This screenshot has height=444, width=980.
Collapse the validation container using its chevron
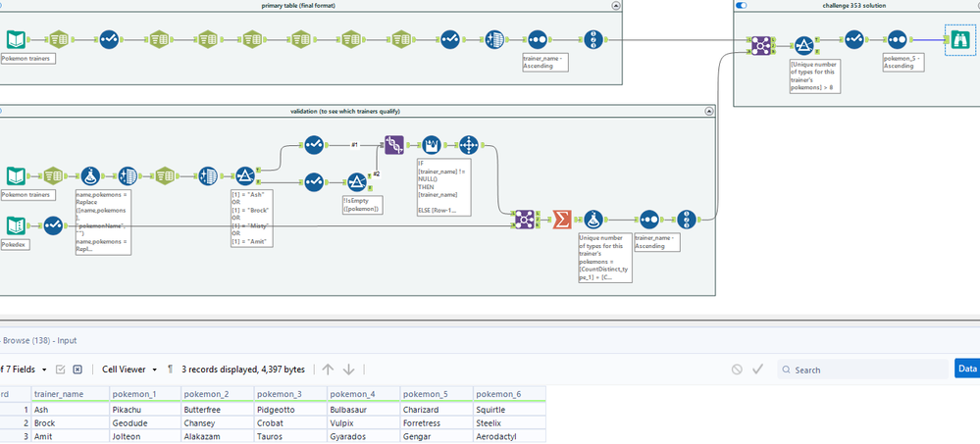708,111
